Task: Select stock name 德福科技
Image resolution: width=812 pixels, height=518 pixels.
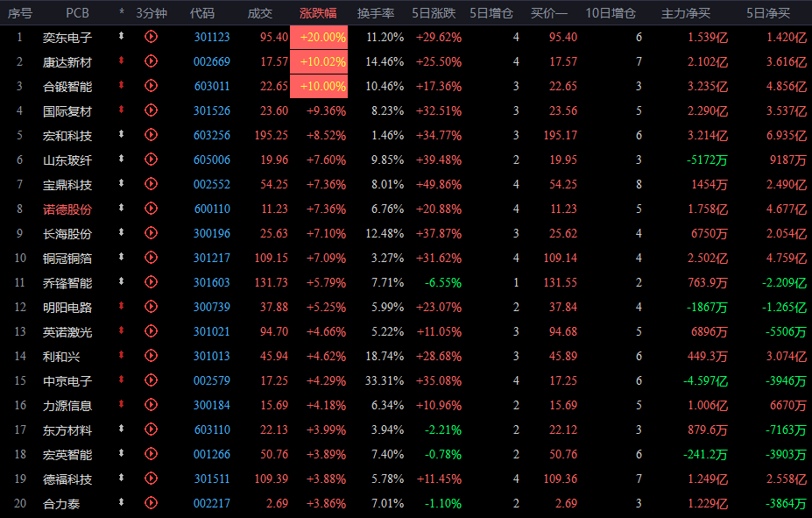Action: 67,479
